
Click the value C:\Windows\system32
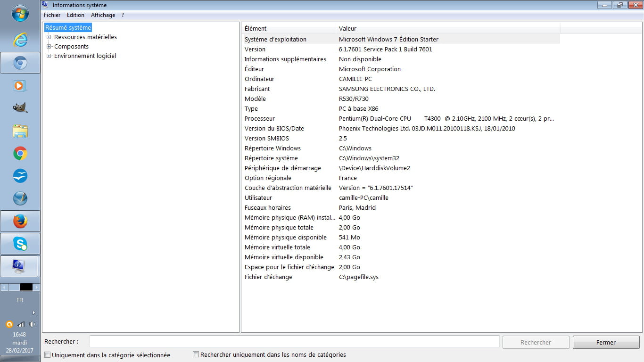pyautogui.click(x=369, y=158)
